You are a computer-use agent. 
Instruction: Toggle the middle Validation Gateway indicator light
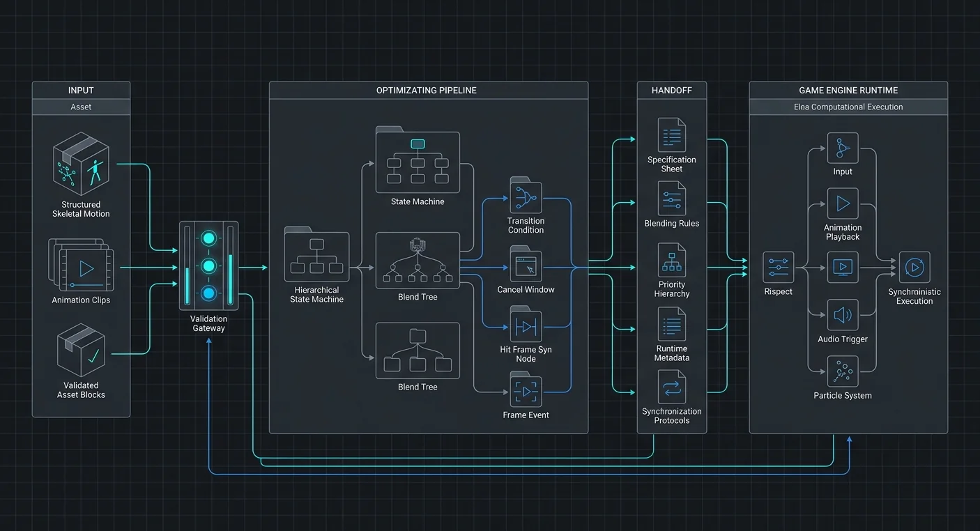click(208, 265)
